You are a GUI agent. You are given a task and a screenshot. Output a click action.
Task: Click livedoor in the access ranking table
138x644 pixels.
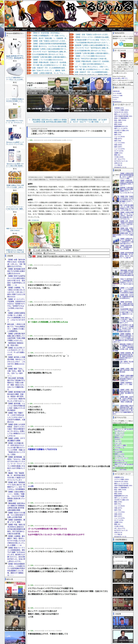117,439
